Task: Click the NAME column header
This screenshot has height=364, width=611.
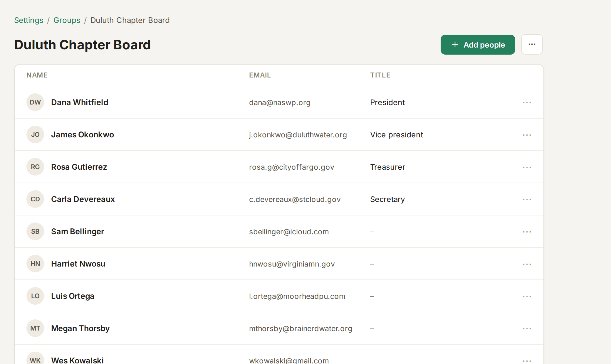Action: [x=37, y=75]
